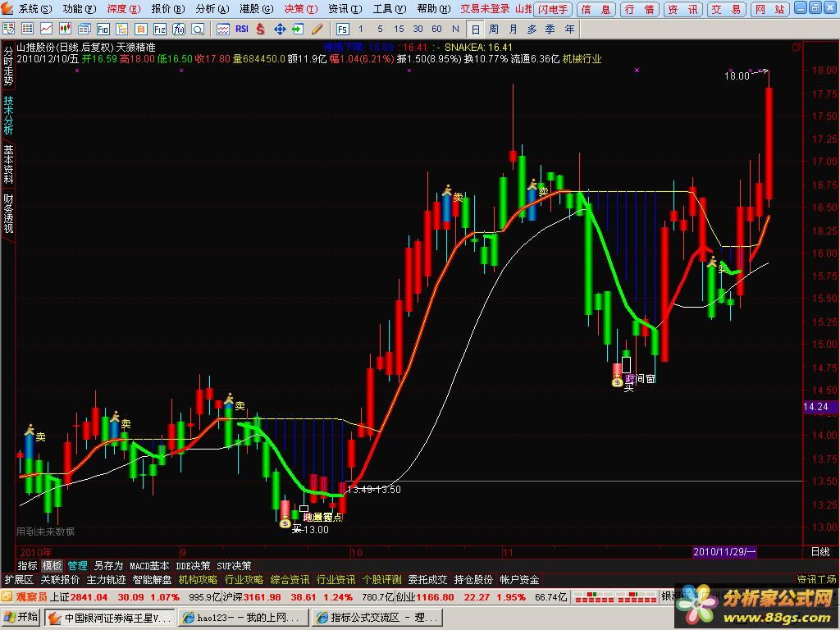Select the 指标 bottom tab
Viewport: 840px width, 630px height.
click(x=27, y=565)
